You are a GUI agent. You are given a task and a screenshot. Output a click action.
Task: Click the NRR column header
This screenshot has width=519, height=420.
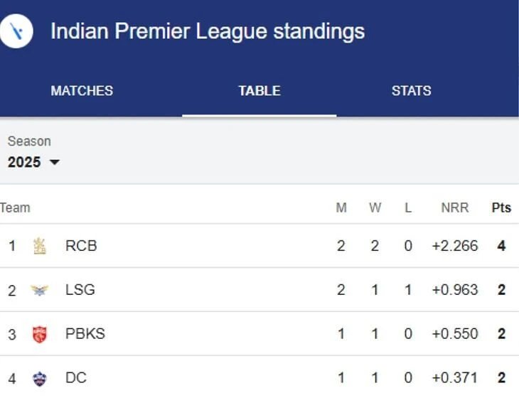(455, 208)
